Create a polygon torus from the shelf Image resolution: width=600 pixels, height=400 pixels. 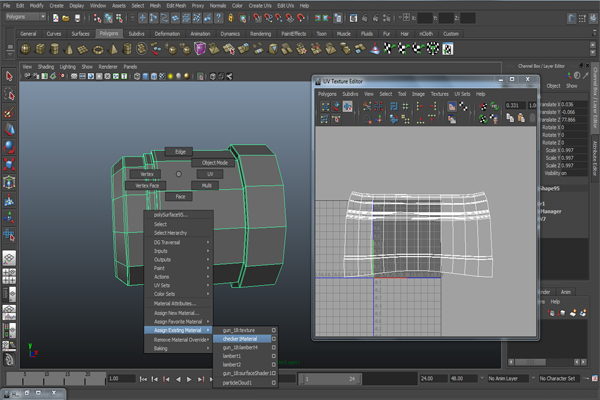tap(98, 49)
